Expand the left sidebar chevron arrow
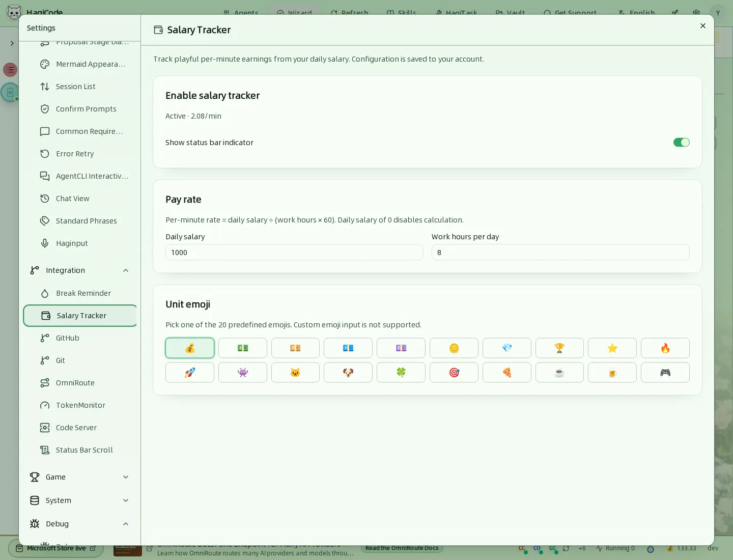This screenshot has height=560, width=733. pos(12,43)
